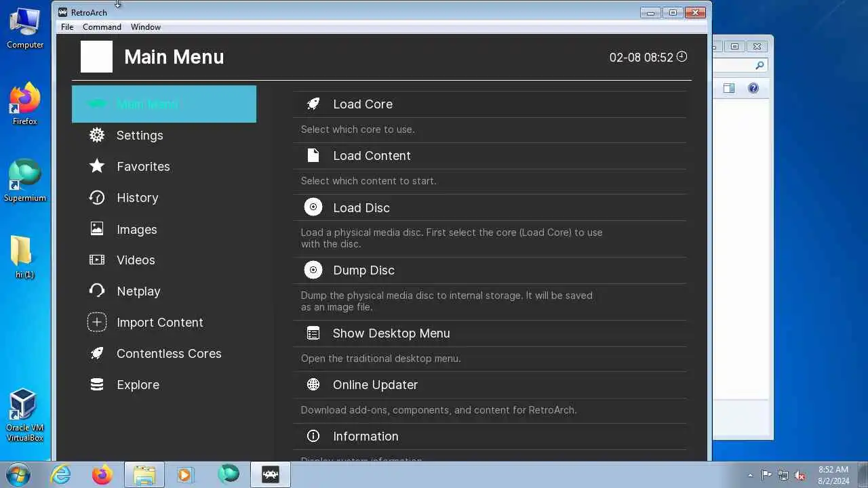
Task: Open Internet Explorer from the taskbar
Action: [x=61, y=474]
